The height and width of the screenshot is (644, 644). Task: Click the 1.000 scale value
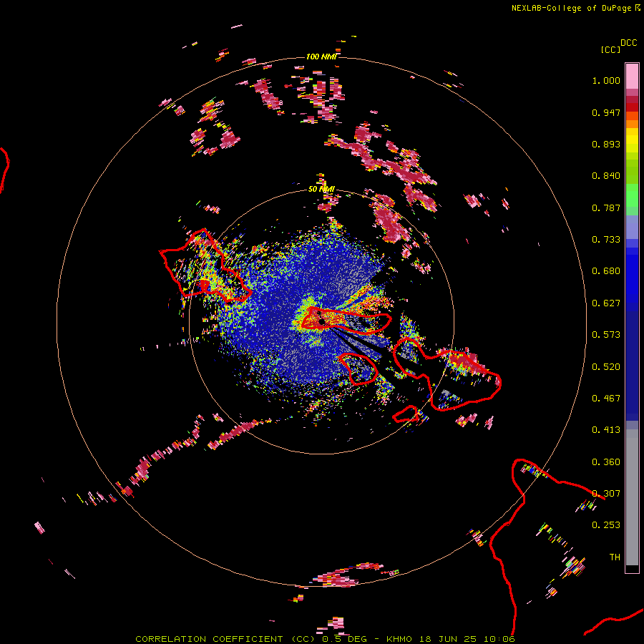606,80
